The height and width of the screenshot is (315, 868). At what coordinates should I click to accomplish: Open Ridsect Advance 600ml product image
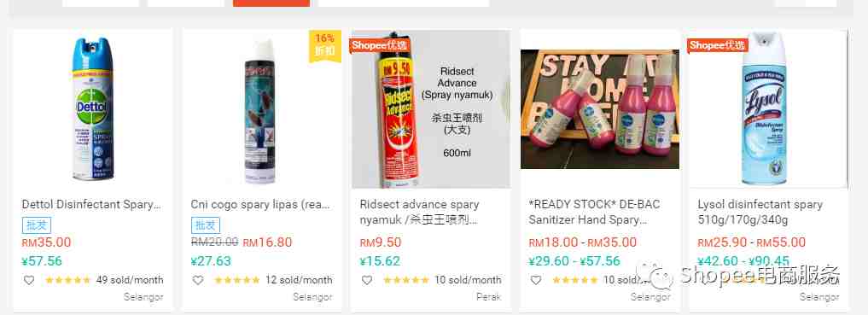(431, 109)
